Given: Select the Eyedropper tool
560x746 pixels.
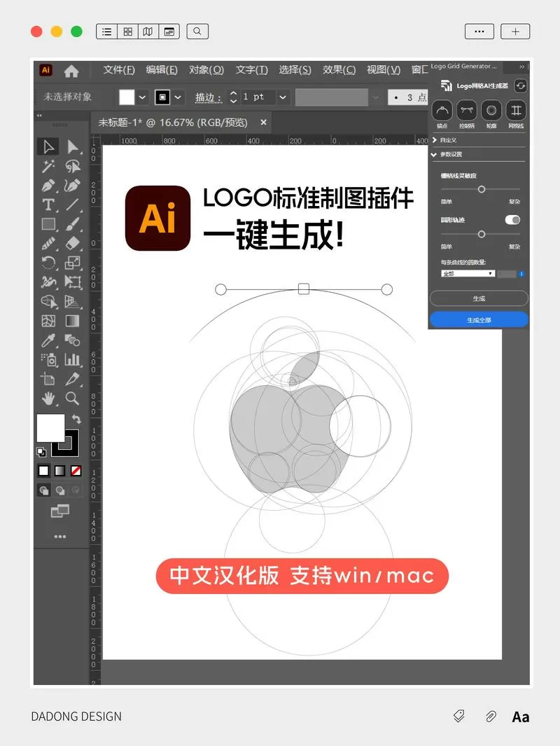Looking at the screenshot, I should (48, 340).
